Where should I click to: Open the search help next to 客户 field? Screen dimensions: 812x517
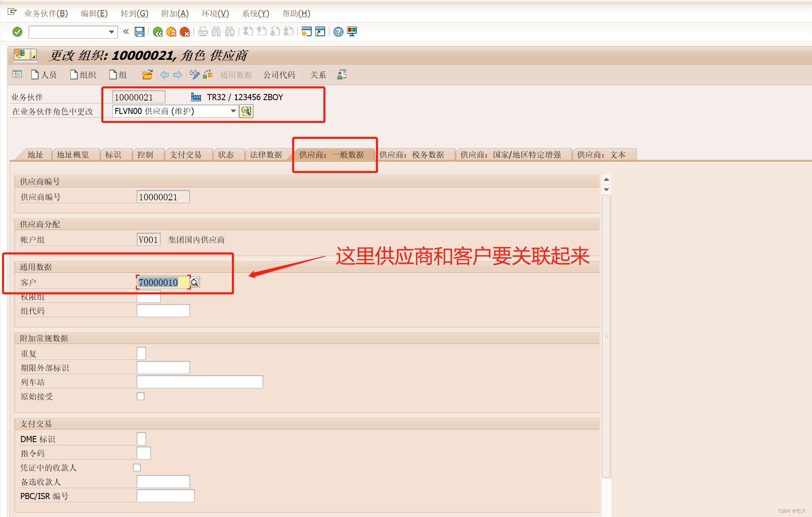[195, 283]
